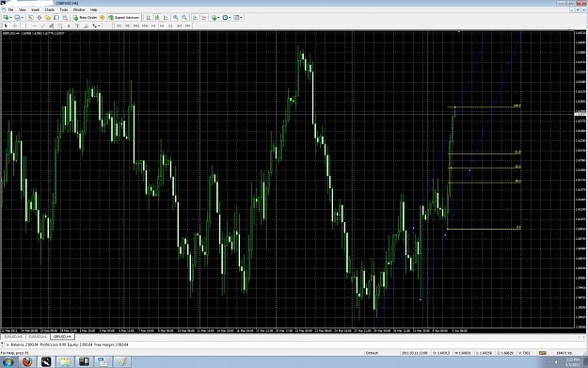Toggle the Candlesticks display mode
The image size is (588, 368).
click(157, 17)
